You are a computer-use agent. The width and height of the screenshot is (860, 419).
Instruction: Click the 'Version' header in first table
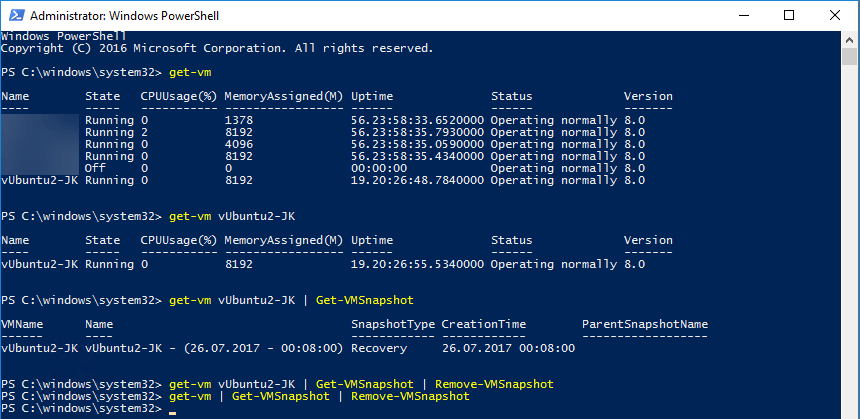coord(648,97)
